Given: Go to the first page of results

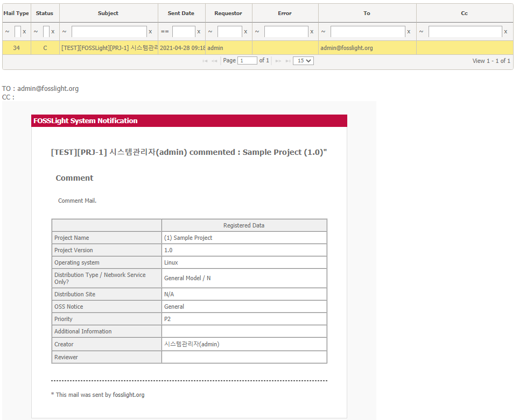Looking at the screenshot, I should click(x=205, y=61).
